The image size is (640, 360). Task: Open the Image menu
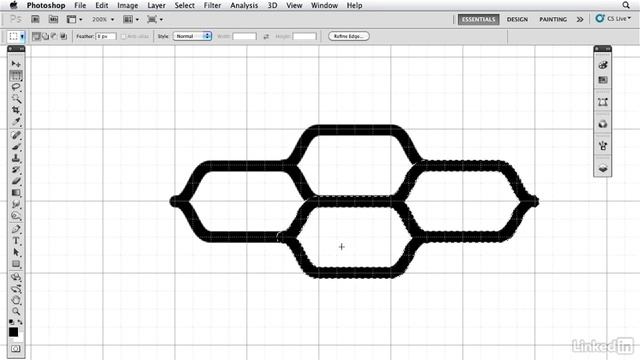[x=127, y=5]
